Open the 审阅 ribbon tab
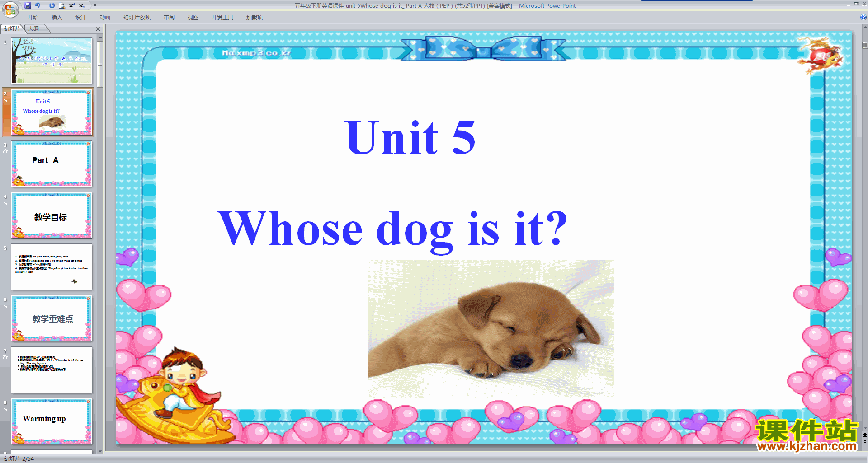 pyautogui.click(x=169, y=18)
